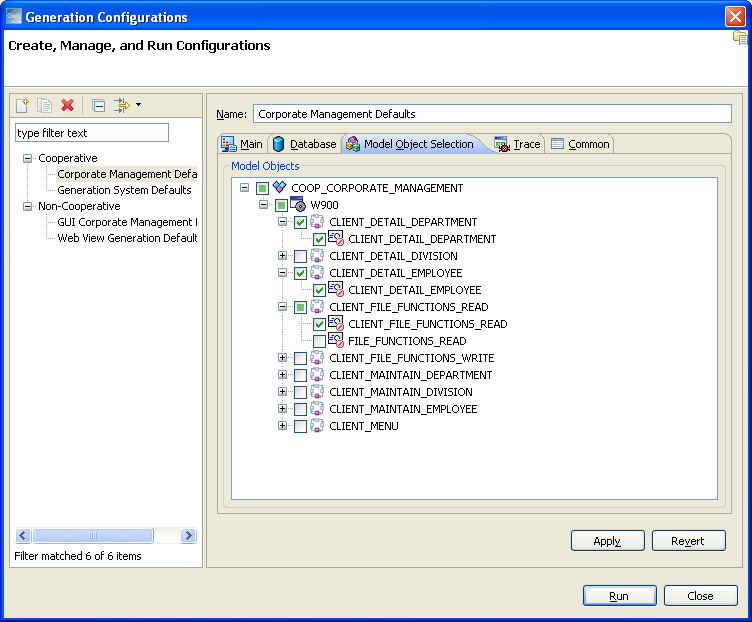Click the Run button
This screenshot has width=752, height=622.
[x=620, y=596]
